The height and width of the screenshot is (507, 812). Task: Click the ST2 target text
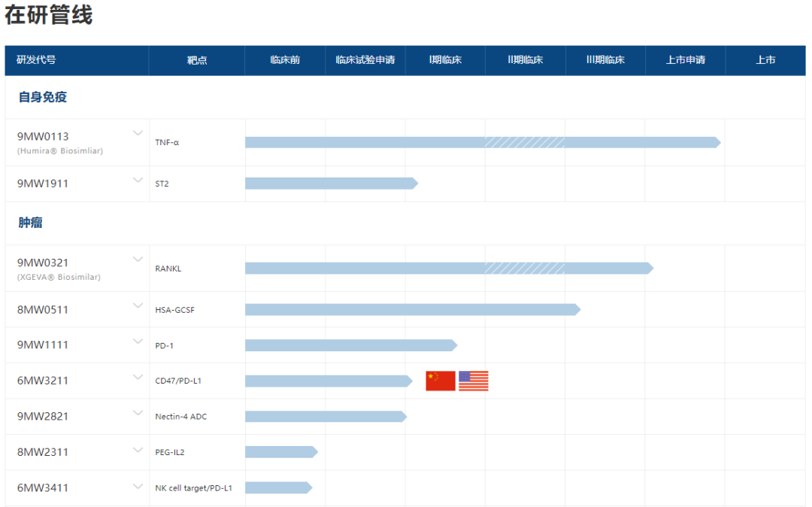[x=162, y=184]
